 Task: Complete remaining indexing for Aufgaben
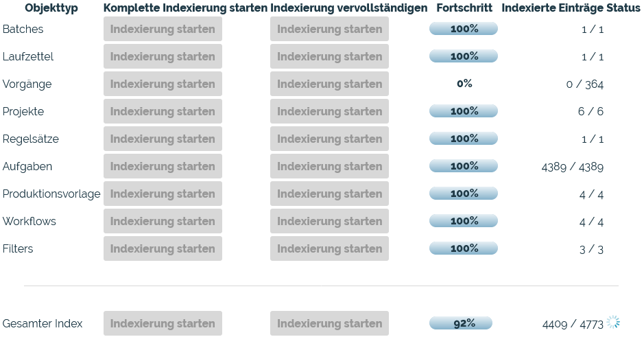pyautogui.click(x=329, y=166)
